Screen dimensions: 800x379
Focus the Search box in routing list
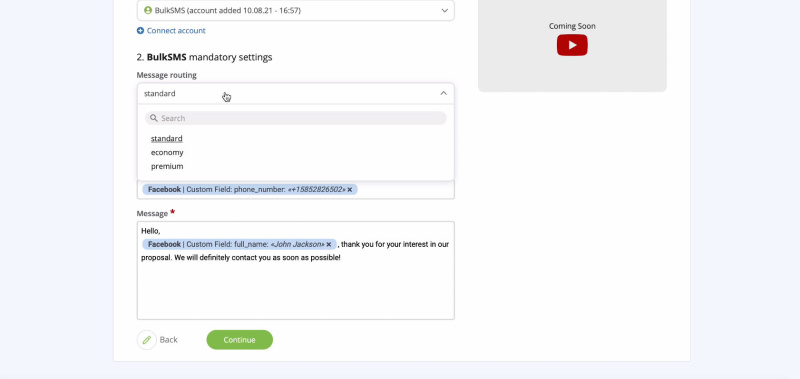[x=295, y=118]
